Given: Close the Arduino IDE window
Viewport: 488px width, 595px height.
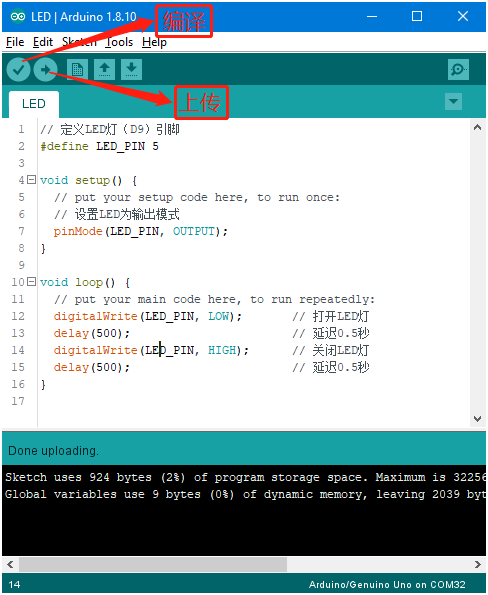Looking at the screenshot, I should point(463,16).
